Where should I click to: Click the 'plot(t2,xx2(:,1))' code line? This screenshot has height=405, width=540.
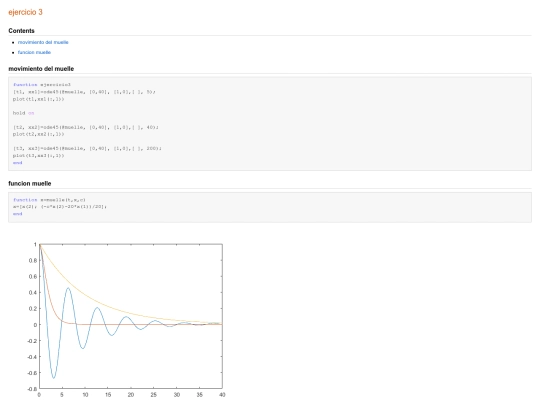(x=39, y=134)
